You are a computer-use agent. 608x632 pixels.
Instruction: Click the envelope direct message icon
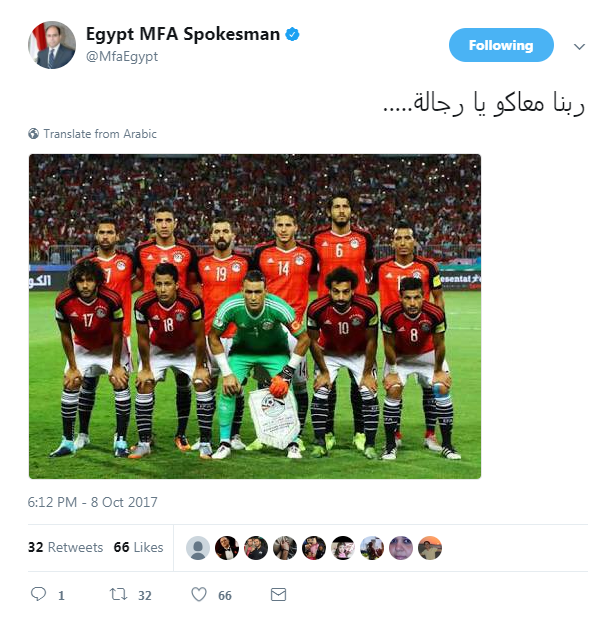pyautogui.click(x=278, y=595)
